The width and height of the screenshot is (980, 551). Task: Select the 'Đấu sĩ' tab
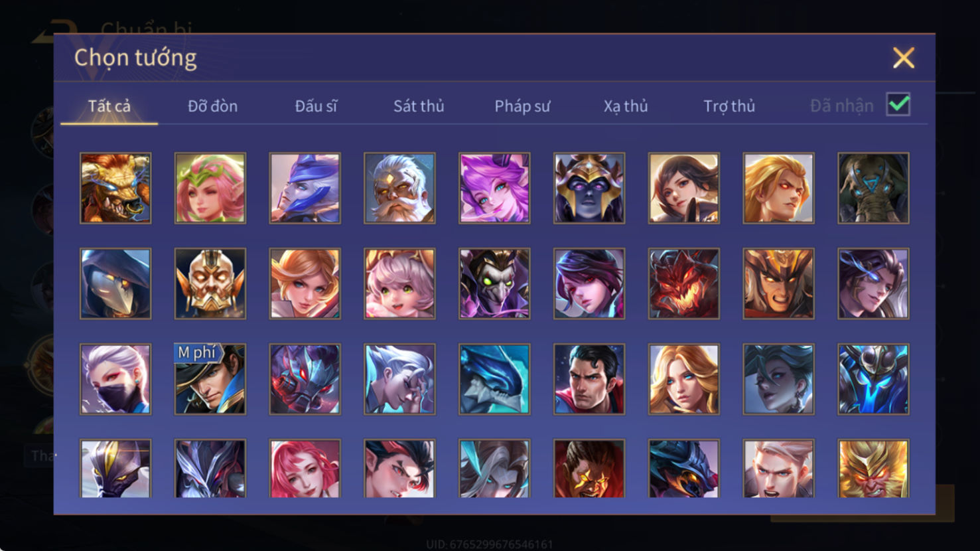pos(316,106)
